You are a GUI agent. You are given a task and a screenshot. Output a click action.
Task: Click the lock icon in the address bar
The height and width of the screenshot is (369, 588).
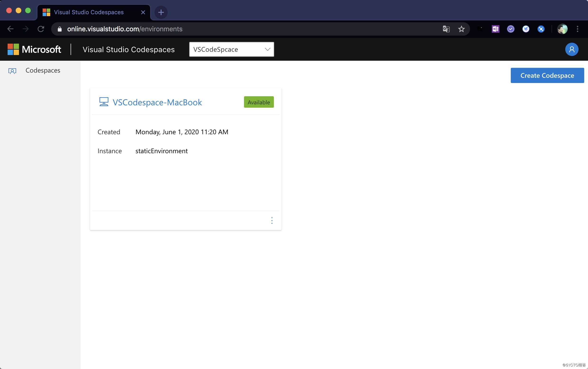60,29
